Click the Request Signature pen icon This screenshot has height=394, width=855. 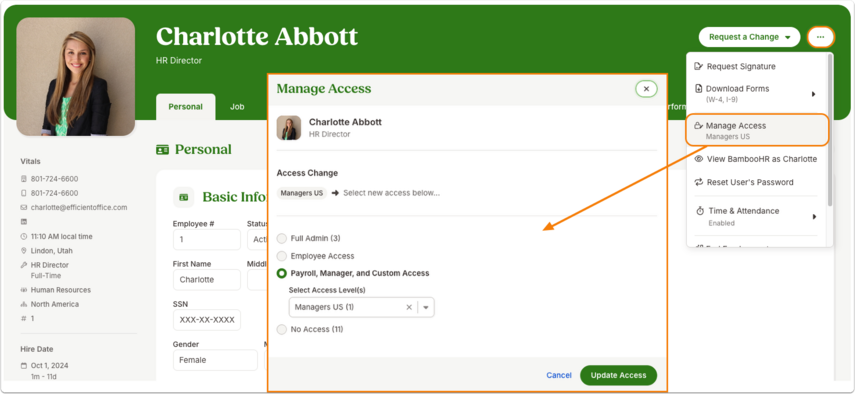[698, 66]
